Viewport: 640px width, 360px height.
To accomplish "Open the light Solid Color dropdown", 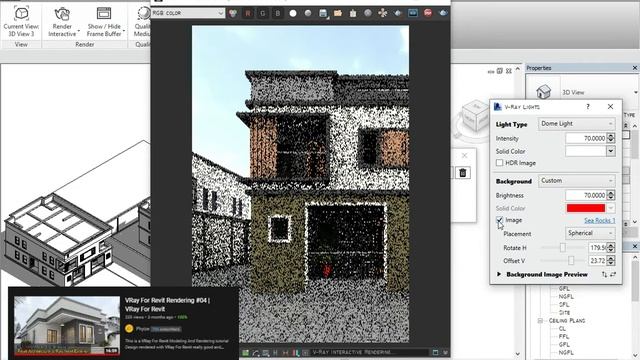I will pos(611,151).
